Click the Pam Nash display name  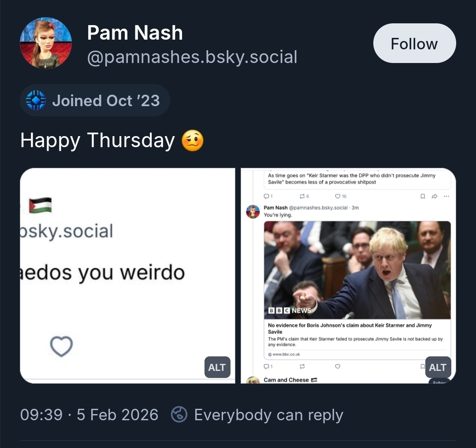coord(135,33)
